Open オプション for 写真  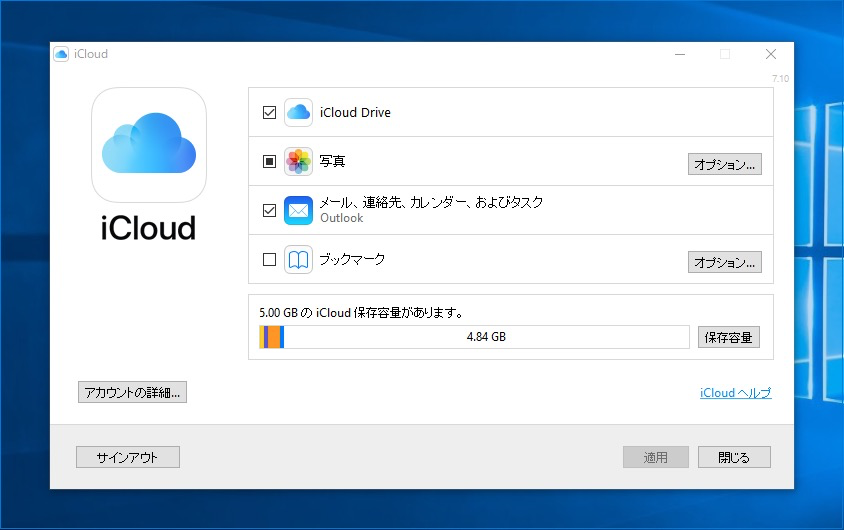click(x=725, y=164)
